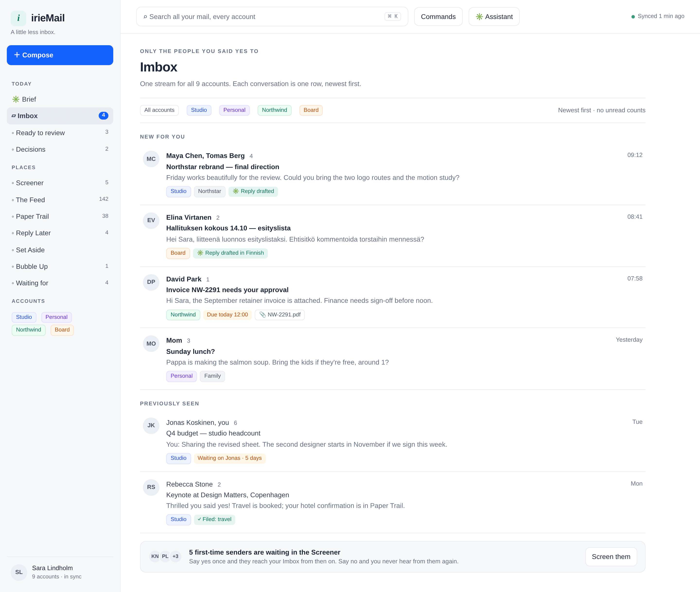
Task: Select Board account tag in sidebar
Action: (x=62, y=330)
